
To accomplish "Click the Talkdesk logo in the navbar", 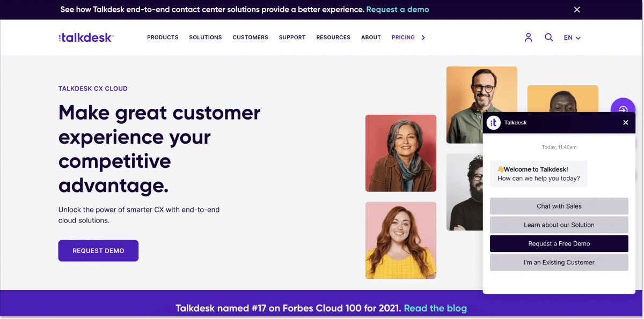I will (86, 37).
